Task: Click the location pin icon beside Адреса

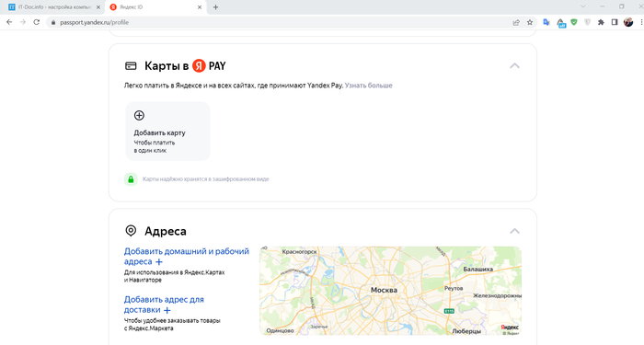Action: 131,231
